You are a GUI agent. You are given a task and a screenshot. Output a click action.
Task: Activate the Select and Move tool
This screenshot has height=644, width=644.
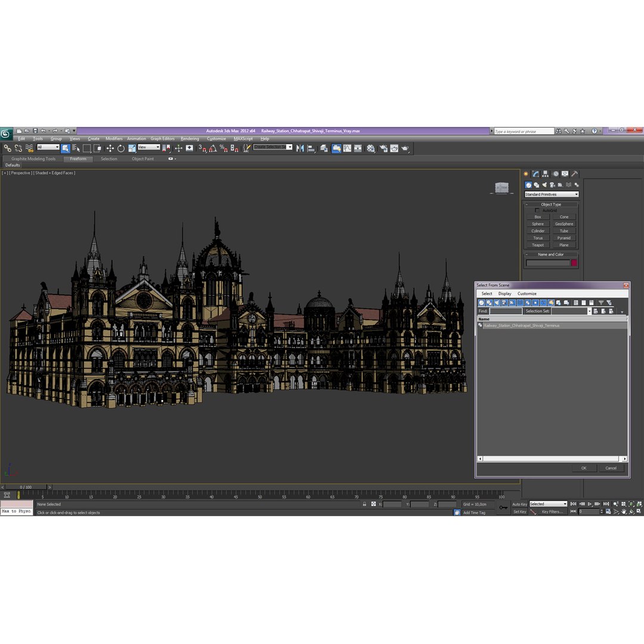pos(110,148)
